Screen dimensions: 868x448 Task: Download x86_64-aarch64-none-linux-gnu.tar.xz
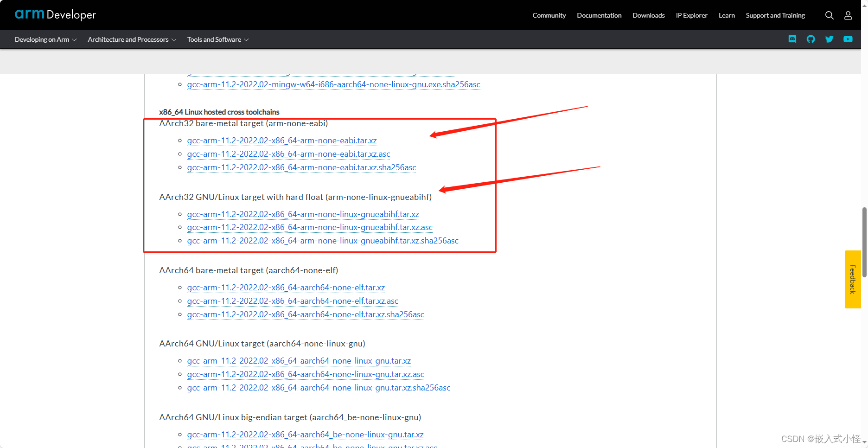pyautogui.click(x=299, y=361)
